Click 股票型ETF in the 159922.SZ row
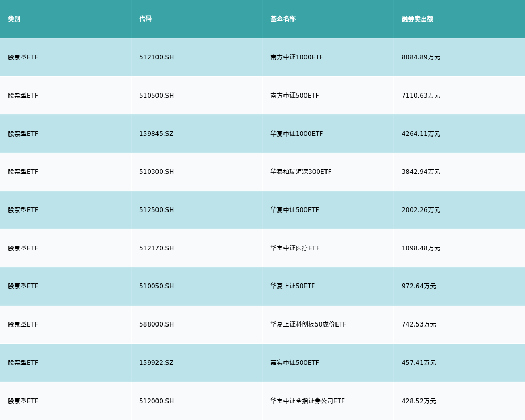Viewport: 525px width, 420px height. (23, 363)
